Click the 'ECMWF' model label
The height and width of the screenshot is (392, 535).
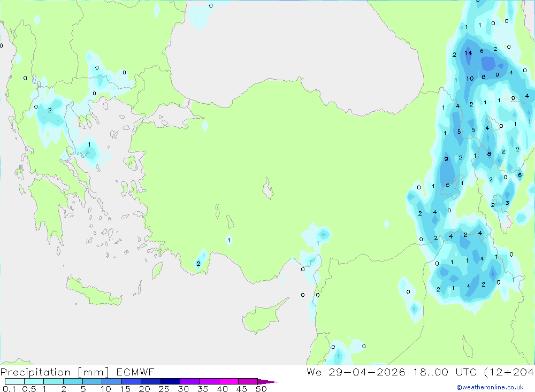pos(135,372)
